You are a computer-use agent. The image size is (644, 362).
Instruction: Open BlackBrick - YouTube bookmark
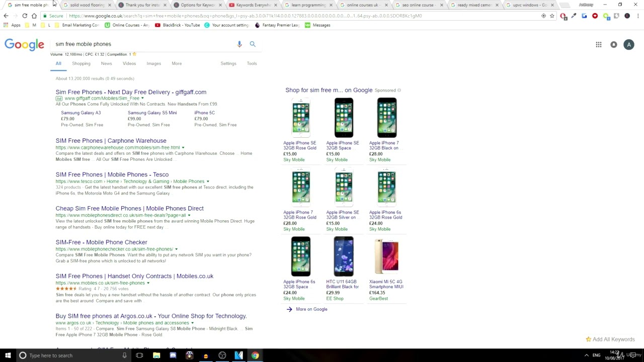(178, 25)
